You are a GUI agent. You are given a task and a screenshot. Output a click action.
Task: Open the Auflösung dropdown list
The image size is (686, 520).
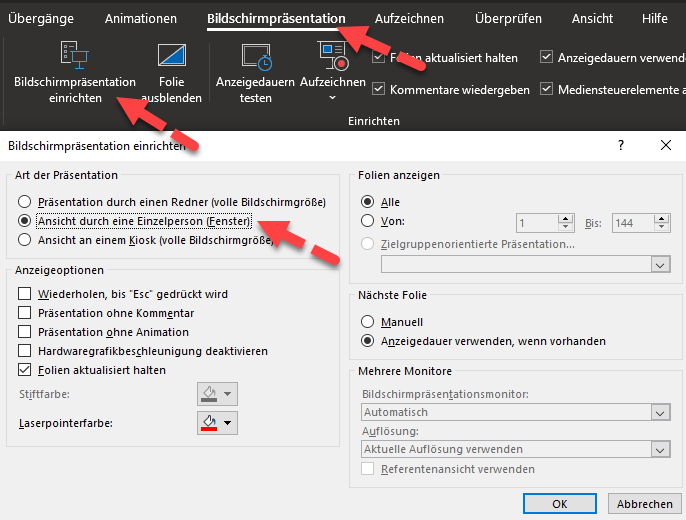click(660, 450)
